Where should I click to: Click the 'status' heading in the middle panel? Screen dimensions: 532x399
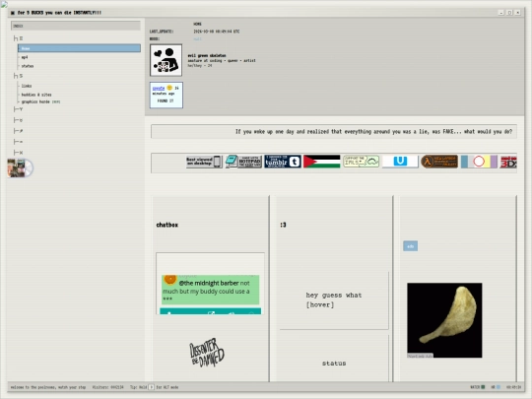click(x=334, y=363)
